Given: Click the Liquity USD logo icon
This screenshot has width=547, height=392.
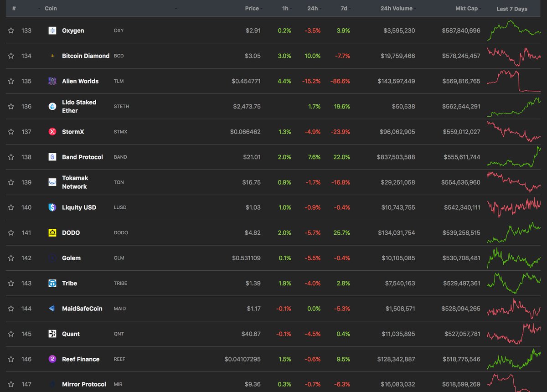Looking at the screenshot, I should click(x=52, y=207).
